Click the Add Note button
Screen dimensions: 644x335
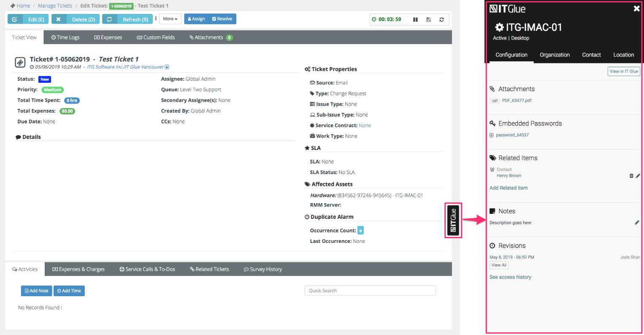click(x=37, y=291)
